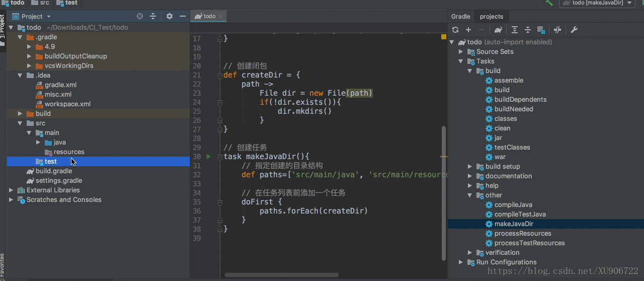Collapse the .gradle folder
Viewport: 644px width, 281px height.
point(20,37)
